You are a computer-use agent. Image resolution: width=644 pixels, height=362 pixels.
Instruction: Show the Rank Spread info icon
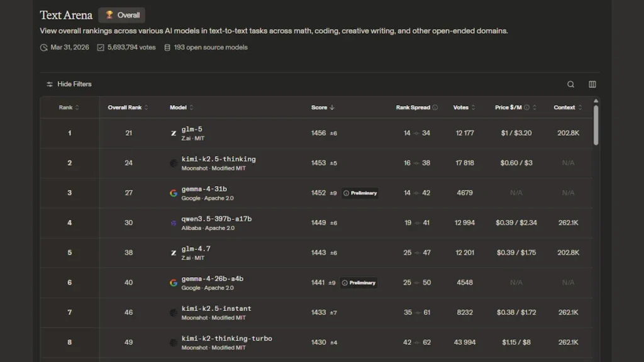click(x=435, y=107)
